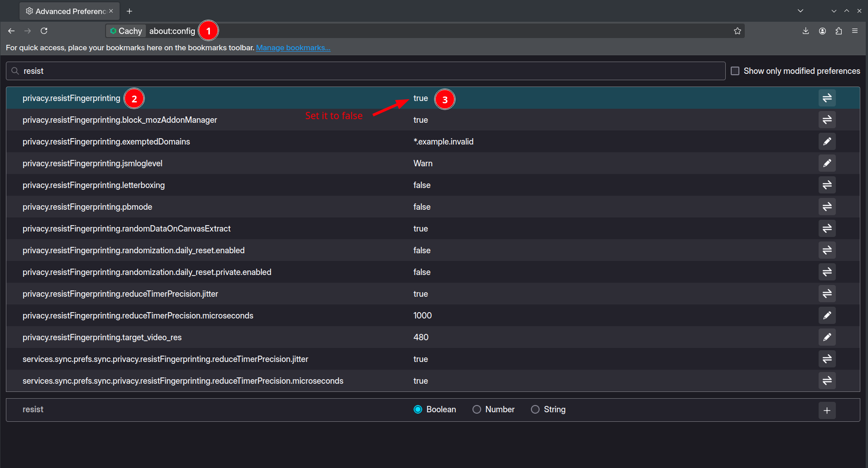Bookmark this page with the star icon
The image size is (868, 468).
(x=737, y=31)
